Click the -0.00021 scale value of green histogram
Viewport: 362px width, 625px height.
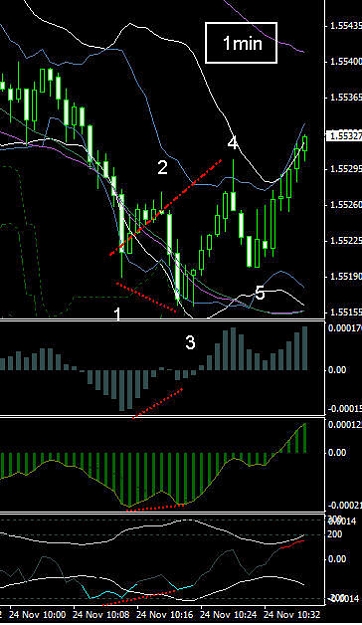pos(345,506)
